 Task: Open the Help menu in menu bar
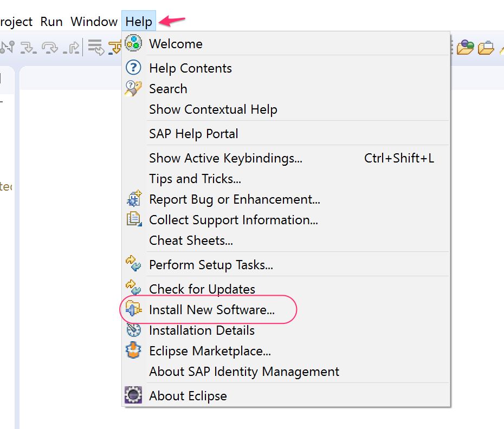[139, 22]
